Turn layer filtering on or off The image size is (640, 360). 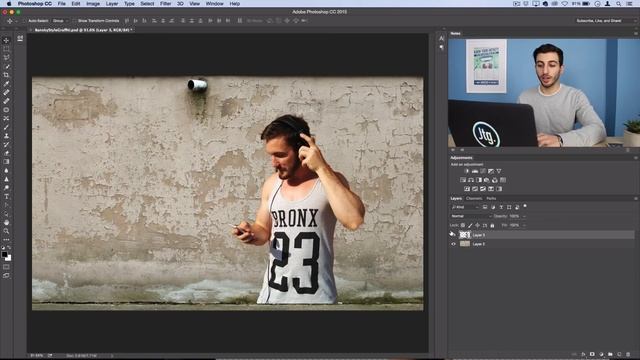tap(525, 207)
